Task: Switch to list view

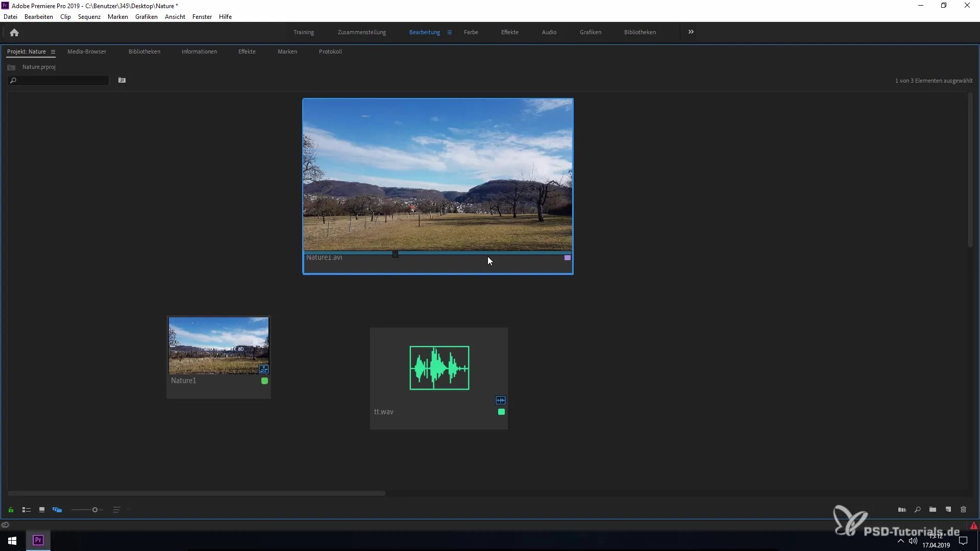Action: tap(27, 510)
